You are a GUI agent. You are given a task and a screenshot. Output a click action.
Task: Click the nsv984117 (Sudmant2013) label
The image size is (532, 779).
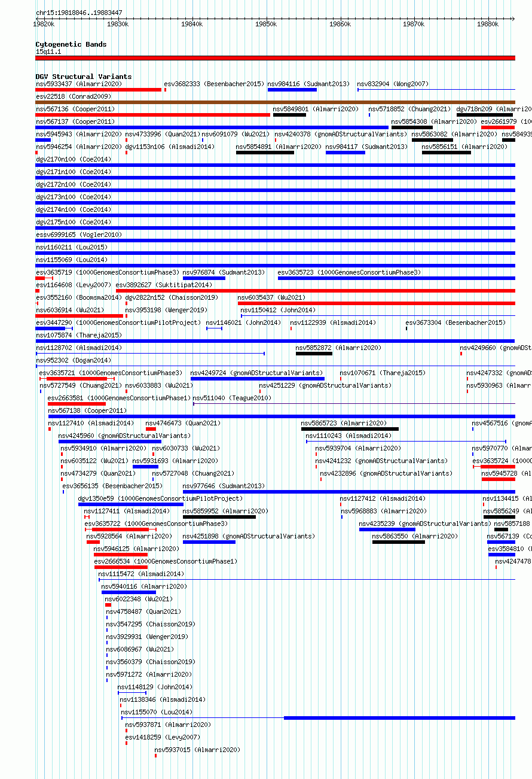click(366, 147)
